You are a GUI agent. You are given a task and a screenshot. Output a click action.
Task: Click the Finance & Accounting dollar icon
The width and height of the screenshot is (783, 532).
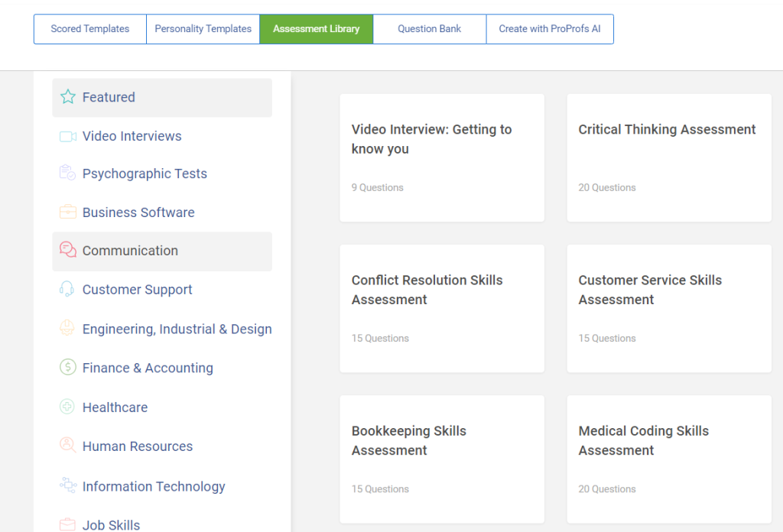[x=68, y=368]
